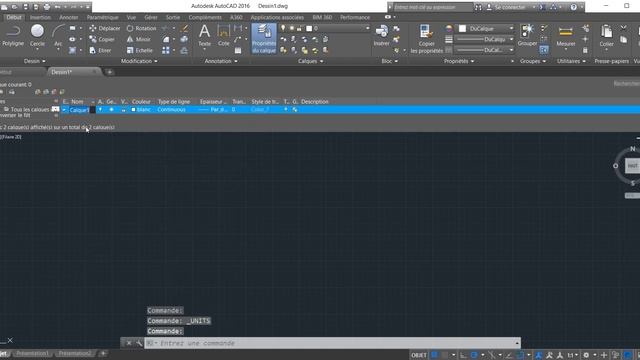Click the Copier tool in Modification
Screen dimensions: 640x360
[102, 39]
